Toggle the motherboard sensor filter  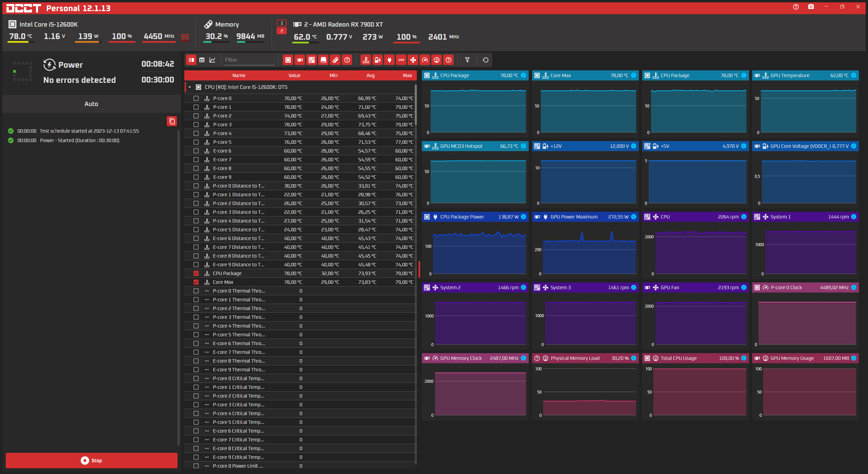click(312, 60)
